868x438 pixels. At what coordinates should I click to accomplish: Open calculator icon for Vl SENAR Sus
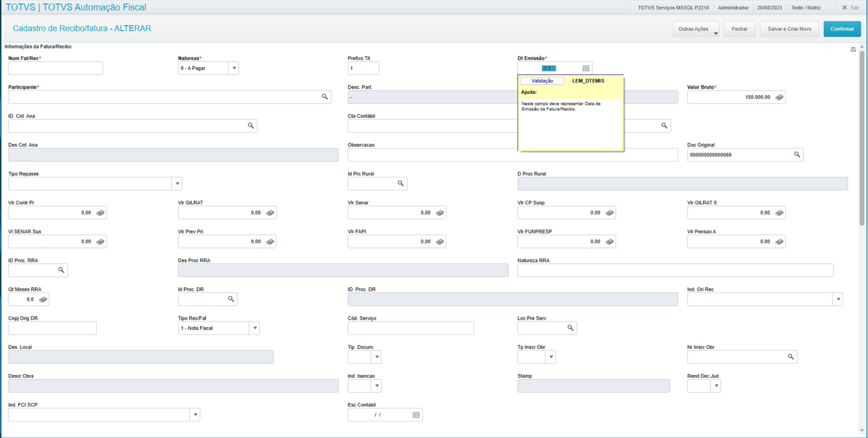(101, 241)
